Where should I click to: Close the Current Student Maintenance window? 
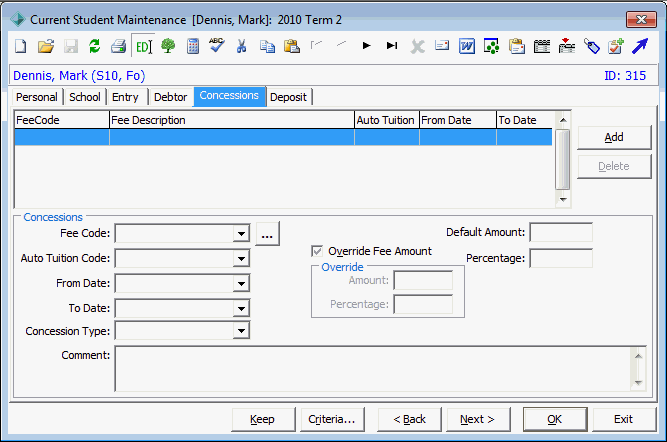[641, 20]
